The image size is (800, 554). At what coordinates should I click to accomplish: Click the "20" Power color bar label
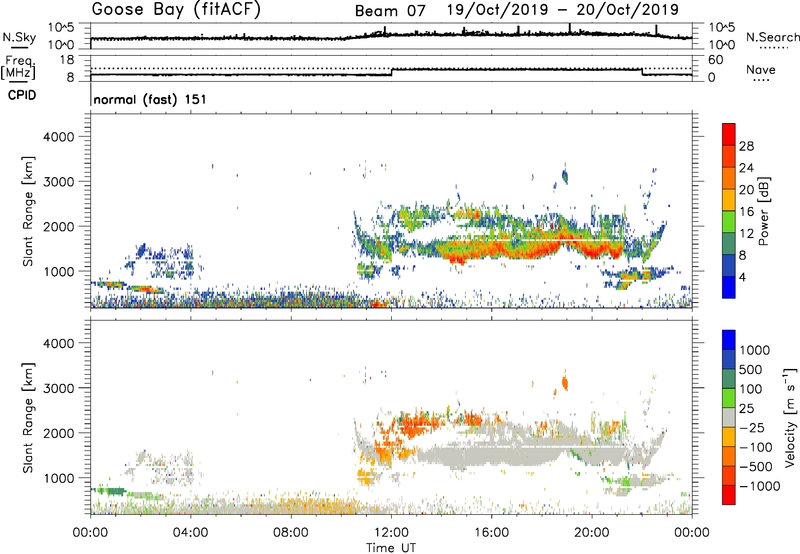746,190
